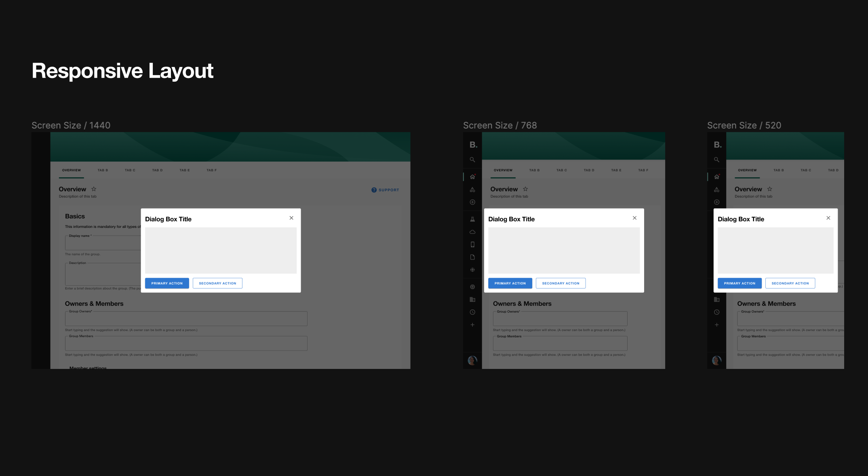Click chip icon in 768 screen sidebar
The image size is (868, 476).
[x=472, y=287]
